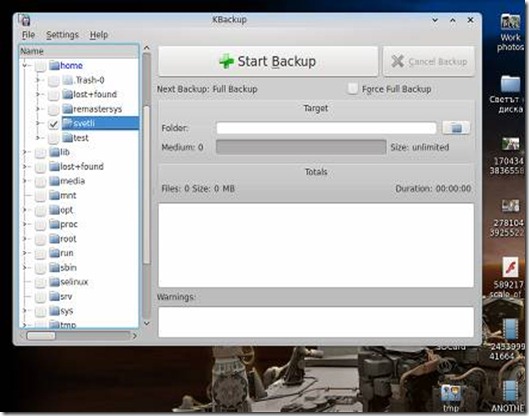The image size is (529, 416).
Task: Click the Medium progress bar
Action: click(x=301, y=147)
